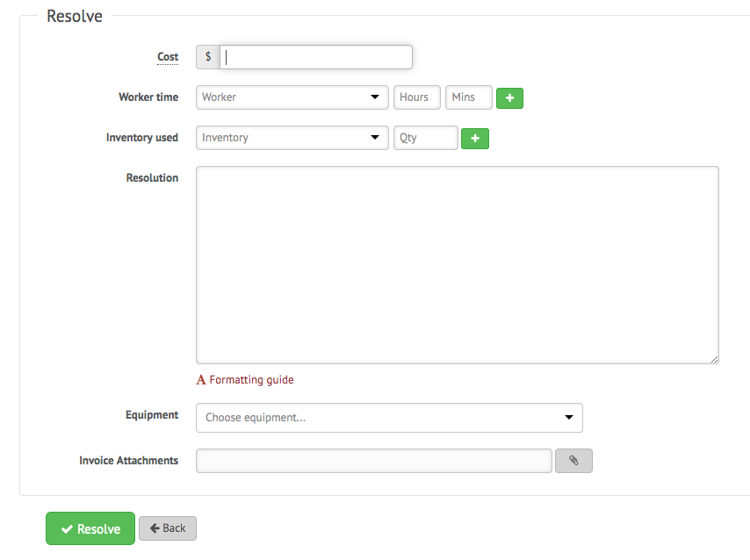This screenshot has width=750, height=560.
Task: Add inventory used with green plus button
Action: click(475, 138)
